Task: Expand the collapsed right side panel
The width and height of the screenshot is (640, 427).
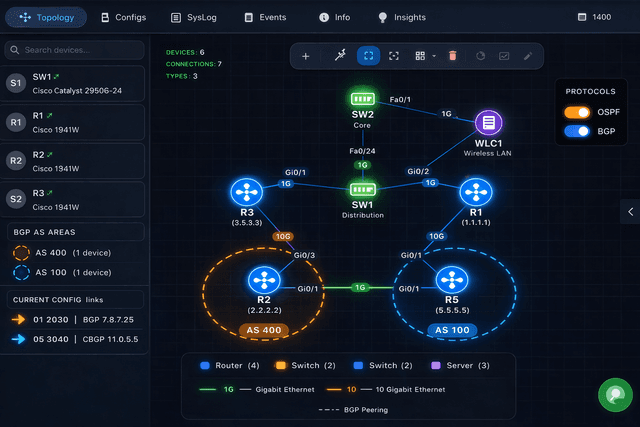Action: (630, 211)
